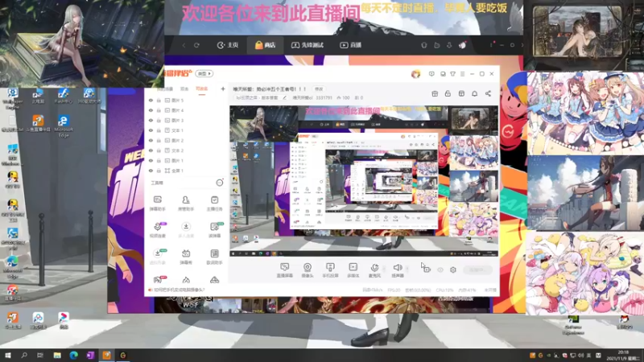Switch to the first scene tab
644x362 pixels.
[x=165, y=88]
